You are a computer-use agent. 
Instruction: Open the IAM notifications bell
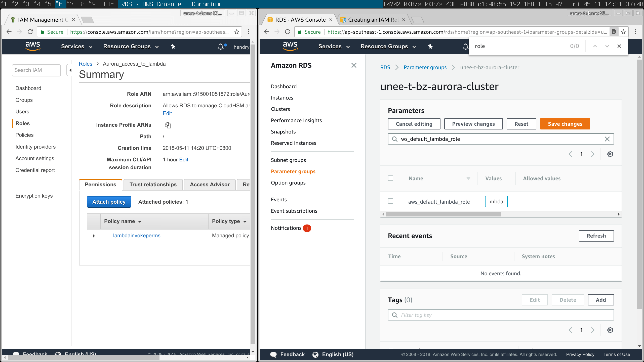[x=221, y=47]
